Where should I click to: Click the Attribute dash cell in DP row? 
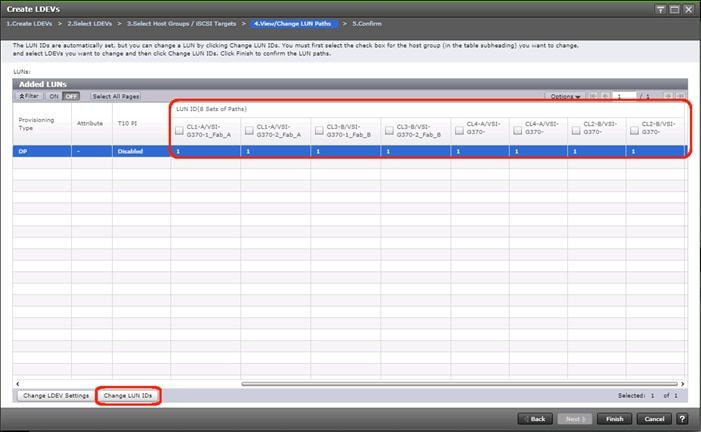(x=92, y=151)
